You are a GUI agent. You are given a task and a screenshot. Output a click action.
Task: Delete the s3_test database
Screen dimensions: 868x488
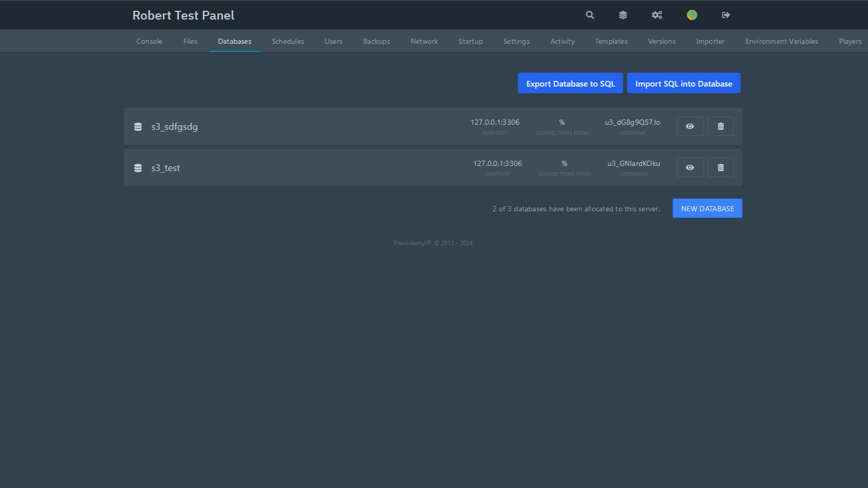(720, 167)
